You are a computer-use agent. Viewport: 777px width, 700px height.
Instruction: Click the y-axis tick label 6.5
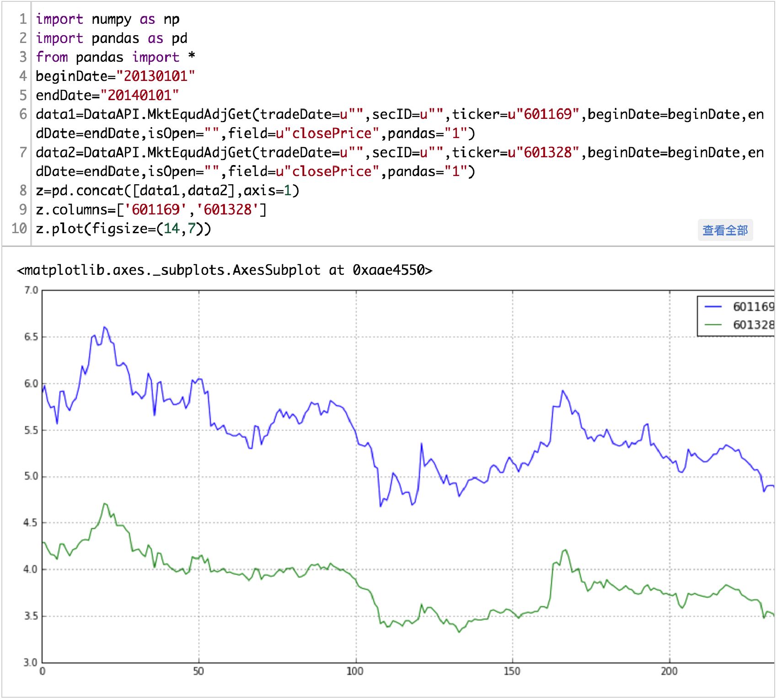[31, 337]
